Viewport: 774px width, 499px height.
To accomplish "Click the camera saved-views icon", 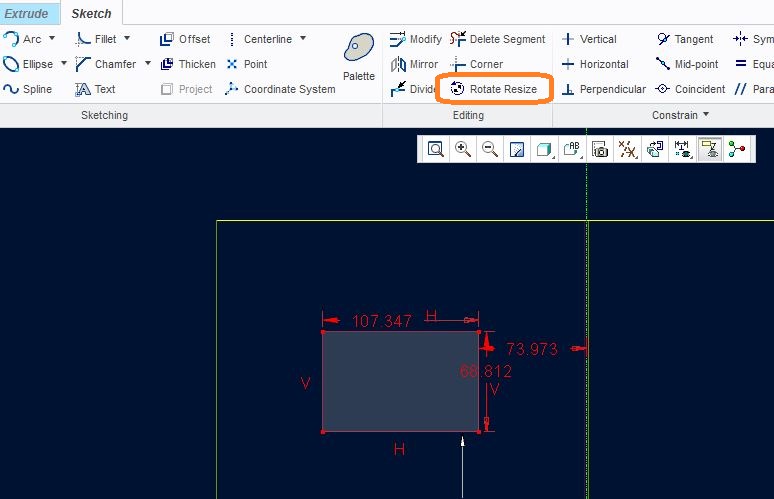I will click(599, 149).
